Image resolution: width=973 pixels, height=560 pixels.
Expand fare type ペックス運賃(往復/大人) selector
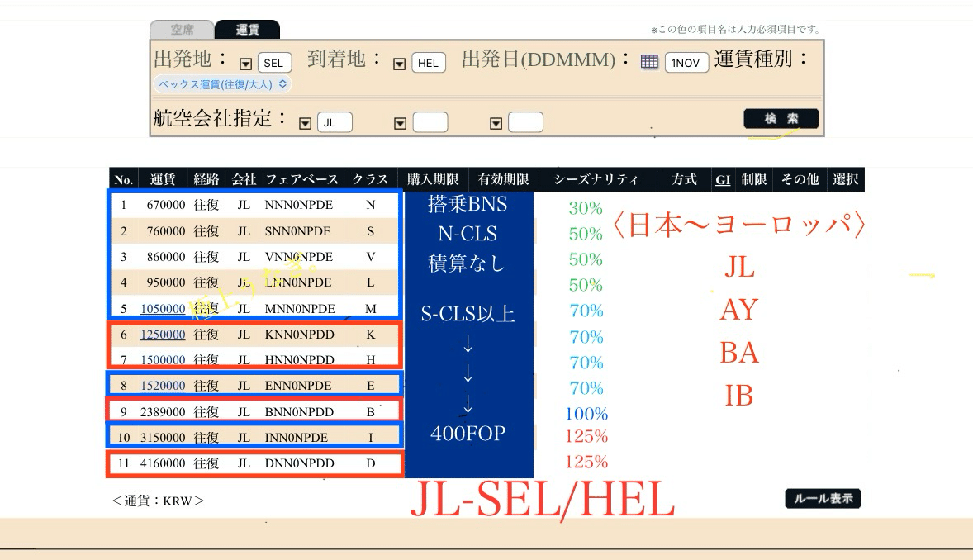(x=222, y=83)
